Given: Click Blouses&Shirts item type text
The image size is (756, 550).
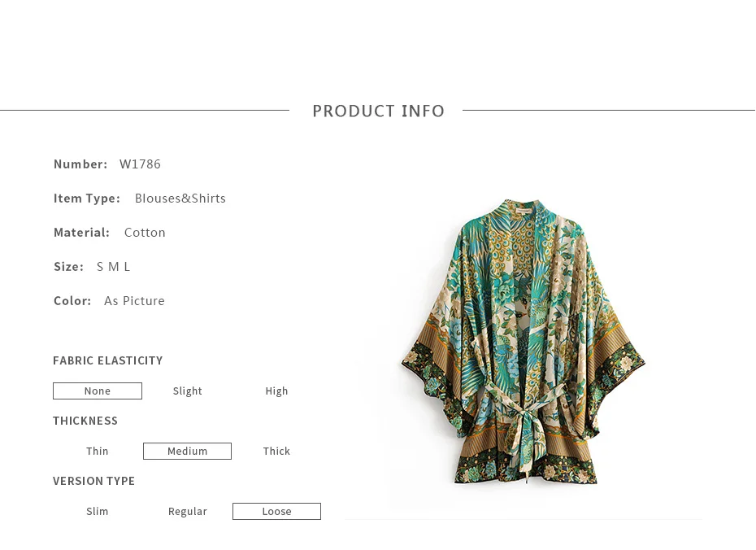Looking at the screenshot, I should coord(180,199).
